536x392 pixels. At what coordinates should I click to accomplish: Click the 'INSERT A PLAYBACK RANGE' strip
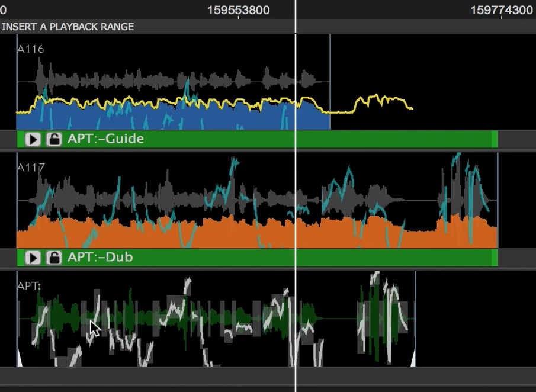point(68,27)
